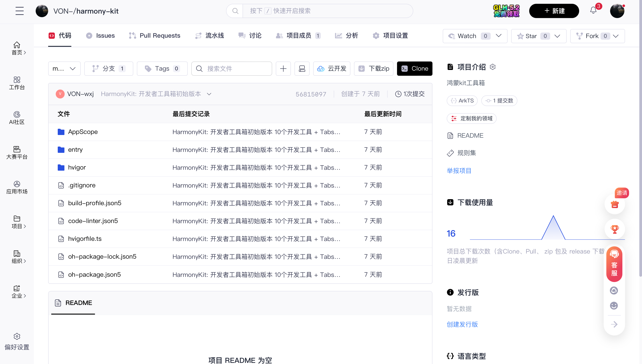This screenshot has height=364, width=642.
Task: Open the hvigor folder
Action: pyautogui.click(x=77, y=167)
